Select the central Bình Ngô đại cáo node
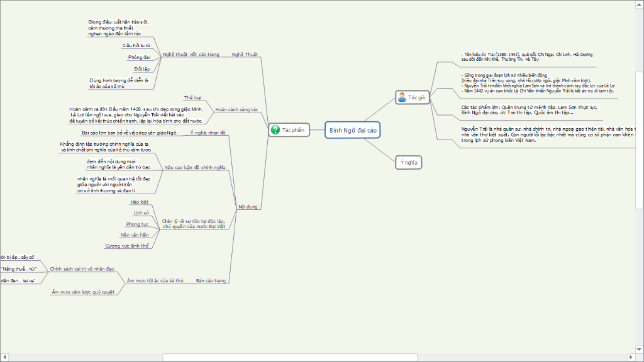Screen dimensions: 644x362 point(353,130)
